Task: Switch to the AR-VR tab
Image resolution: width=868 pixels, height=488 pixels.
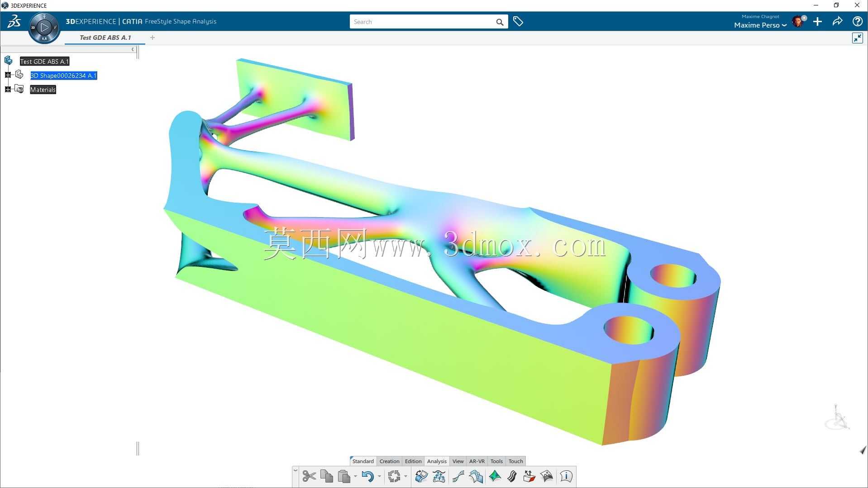Action: point(477,461)
